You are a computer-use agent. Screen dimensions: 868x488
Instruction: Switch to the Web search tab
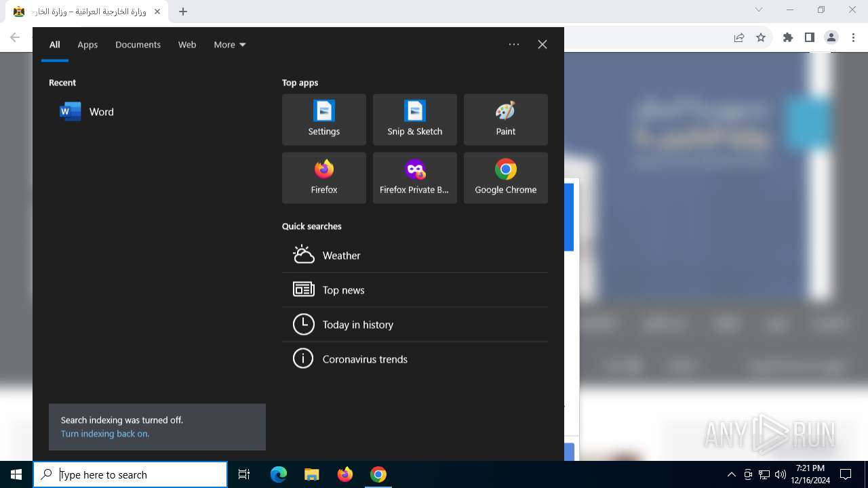(187, 45)
